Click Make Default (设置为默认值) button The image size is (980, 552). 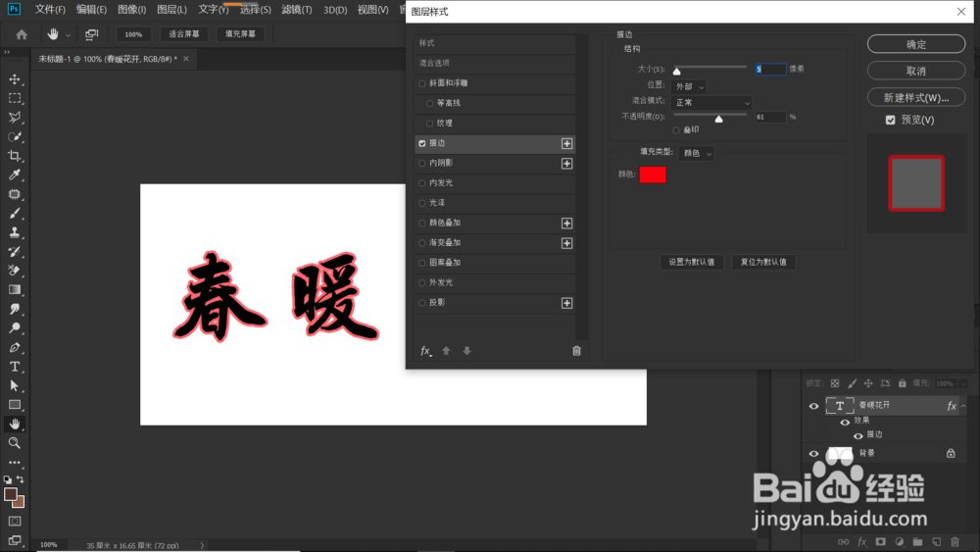(691, 262)
